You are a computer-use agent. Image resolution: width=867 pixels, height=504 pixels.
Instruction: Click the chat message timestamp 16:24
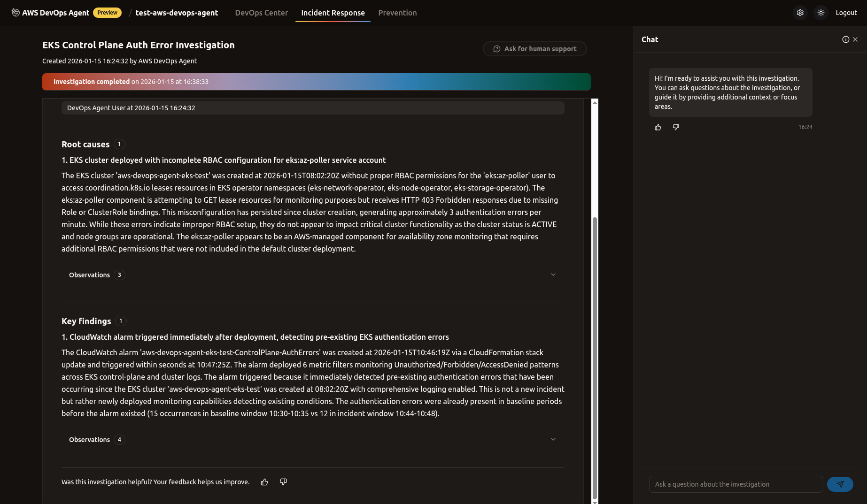(805, 127)
